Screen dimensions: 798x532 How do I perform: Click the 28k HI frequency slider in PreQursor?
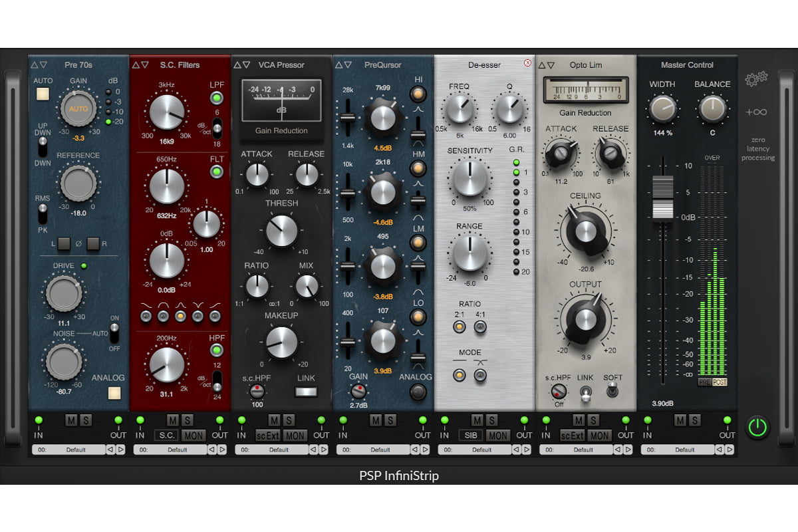click(346, 118)
